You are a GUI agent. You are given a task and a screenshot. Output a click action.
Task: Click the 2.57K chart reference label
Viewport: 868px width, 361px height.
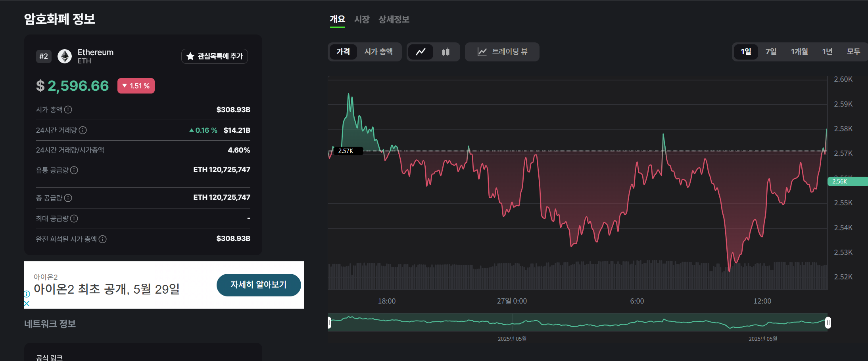coord(348,151)
